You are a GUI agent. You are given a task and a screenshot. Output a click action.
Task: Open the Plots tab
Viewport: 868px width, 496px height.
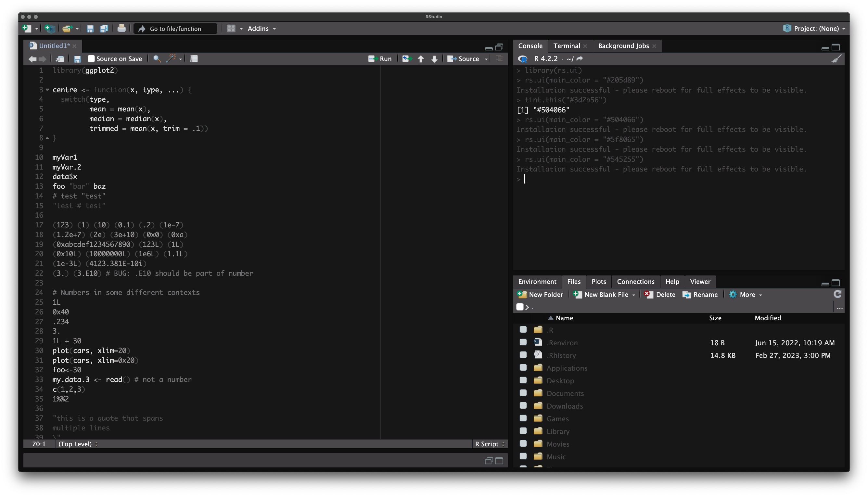click(x=599, y=281)
